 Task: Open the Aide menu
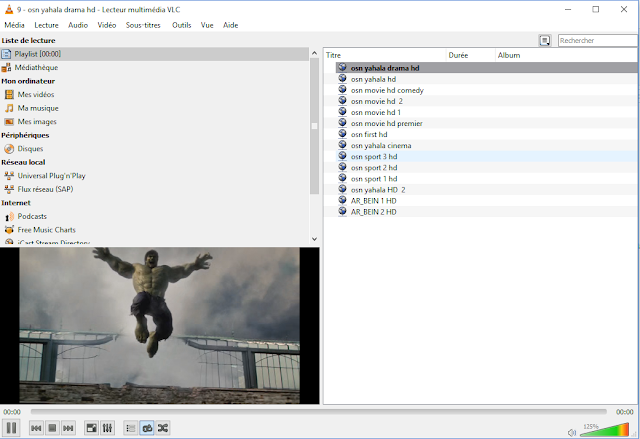tap(230, 25)
